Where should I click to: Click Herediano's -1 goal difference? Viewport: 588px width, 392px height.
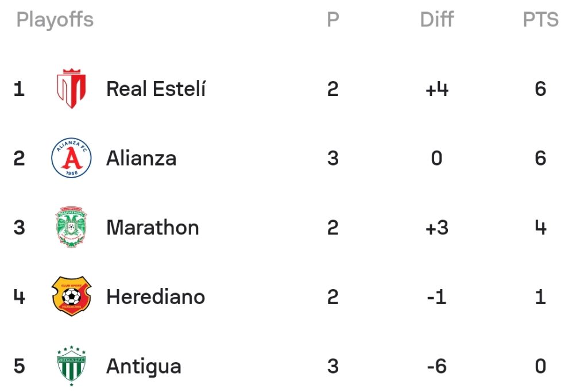point(437,297)
